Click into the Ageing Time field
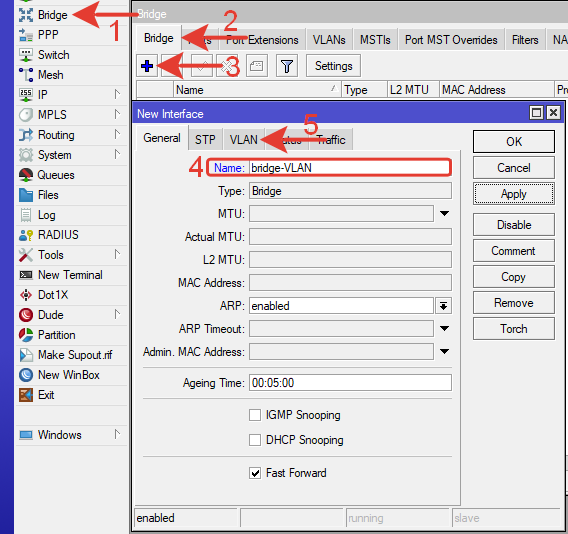 [350, 383]
